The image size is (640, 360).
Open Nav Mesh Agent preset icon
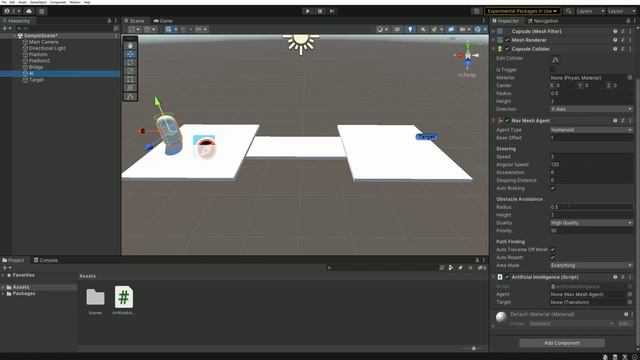tap(623, 120)
